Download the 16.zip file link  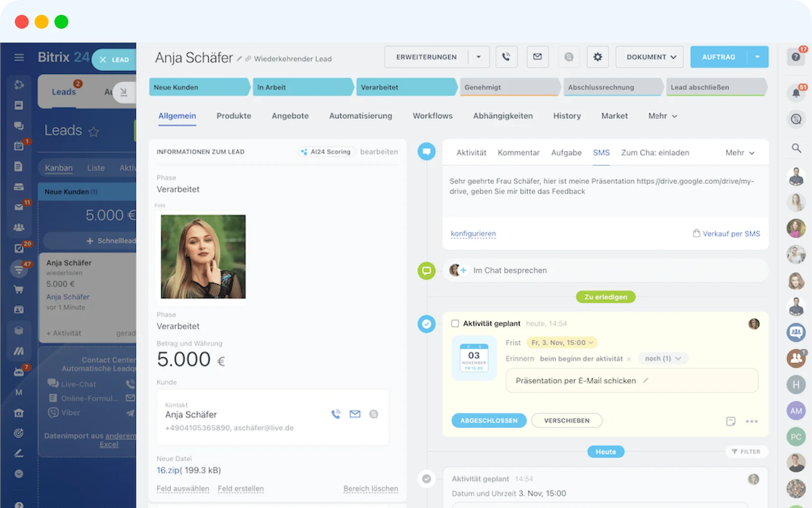pos(168,470)
